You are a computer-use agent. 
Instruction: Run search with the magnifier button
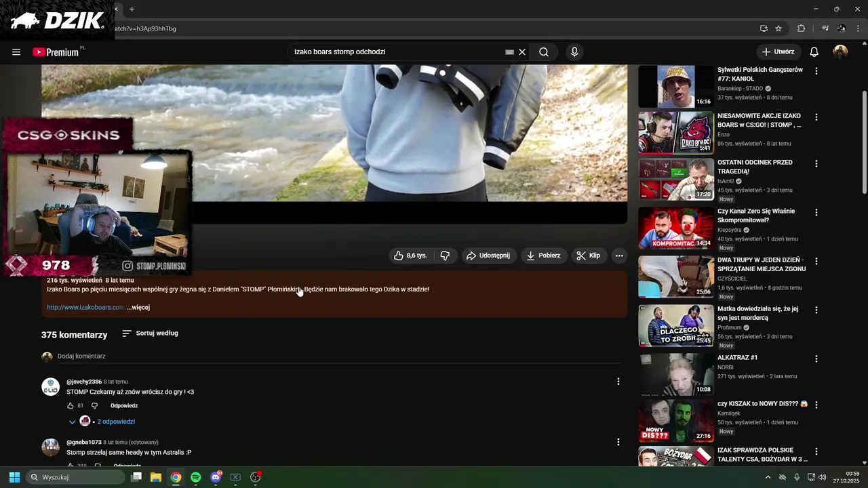[x=544, y=52]
